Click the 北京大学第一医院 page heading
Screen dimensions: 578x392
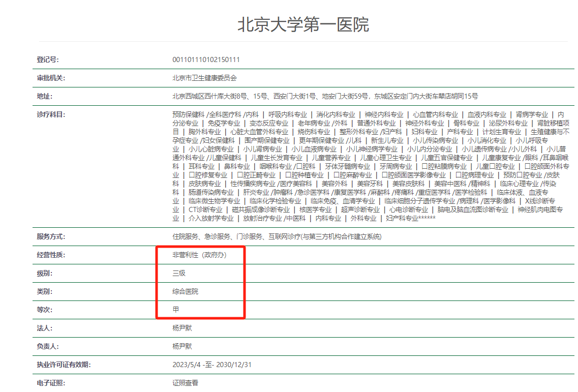click(303, 25)
